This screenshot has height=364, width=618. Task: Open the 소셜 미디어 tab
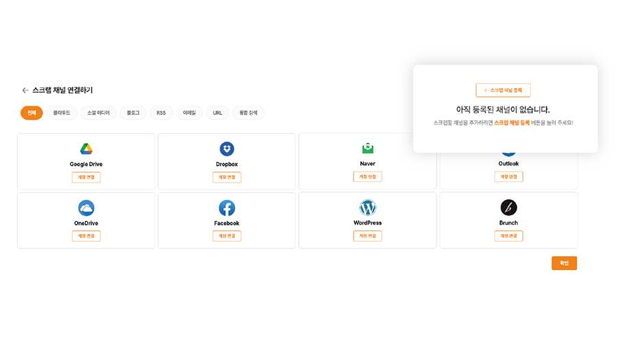98,113
